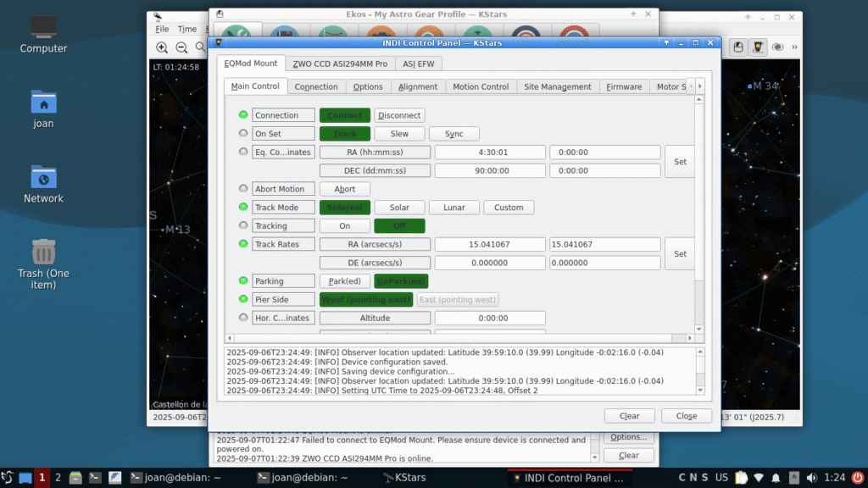Turn Tracking On
This screenshot has width=868, height=488.
point(345,226)
